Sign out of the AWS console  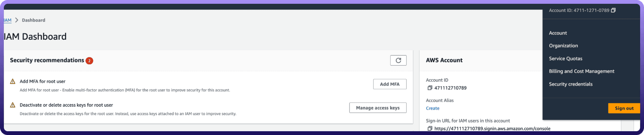coord(624,108)
